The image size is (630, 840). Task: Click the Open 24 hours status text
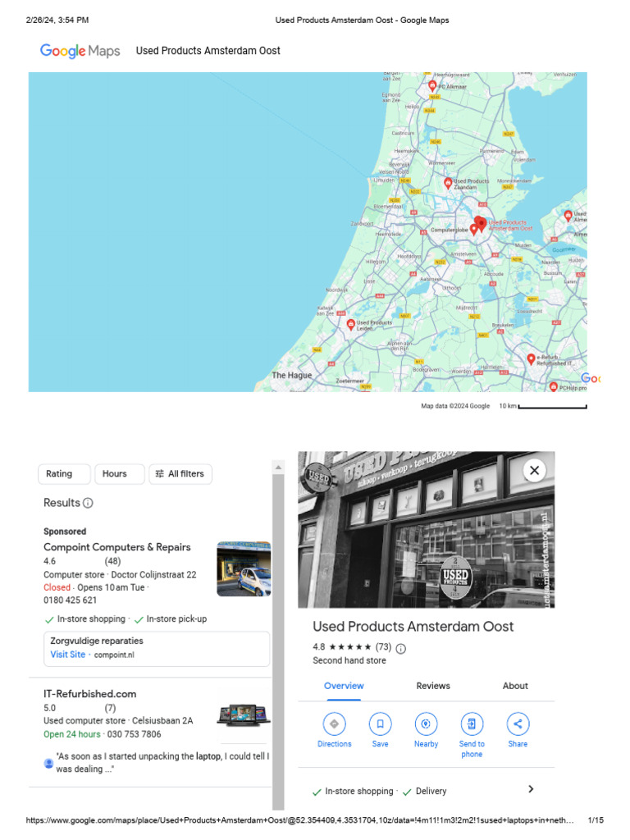[x=72, y=734]
